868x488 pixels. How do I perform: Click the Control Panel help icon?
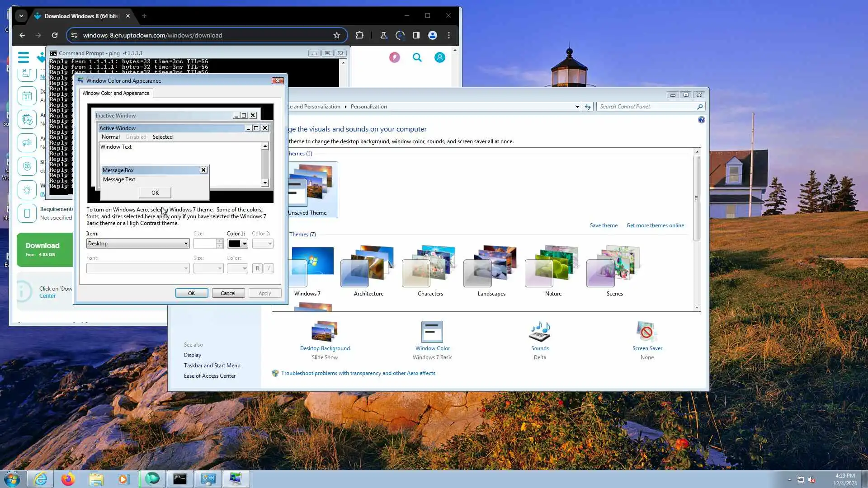(x=701, y=120)
